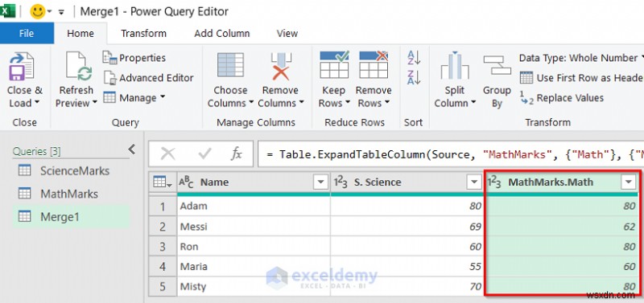Click the Remove Rows icon

tap(374, 65)
